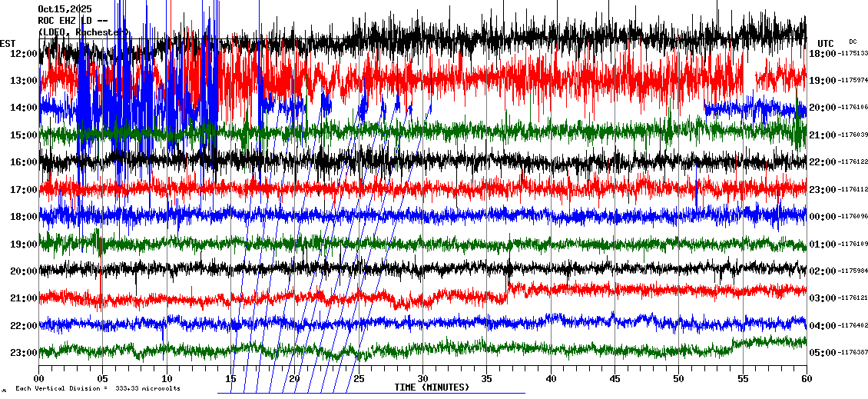Click the UTC time zone header

click(826, 43)
